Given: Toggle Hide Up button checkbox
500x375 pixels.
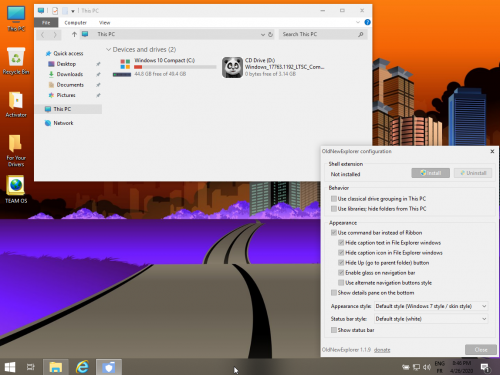Looking at the screenshot, I should (x=341, y=263).
